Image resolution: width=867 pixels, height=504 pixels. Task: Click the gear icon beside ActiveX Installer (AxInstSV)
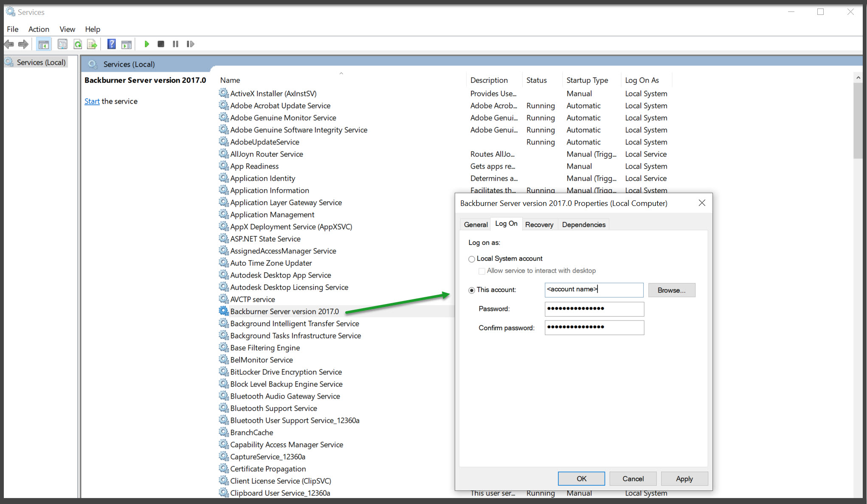click(x=224, y=93)
